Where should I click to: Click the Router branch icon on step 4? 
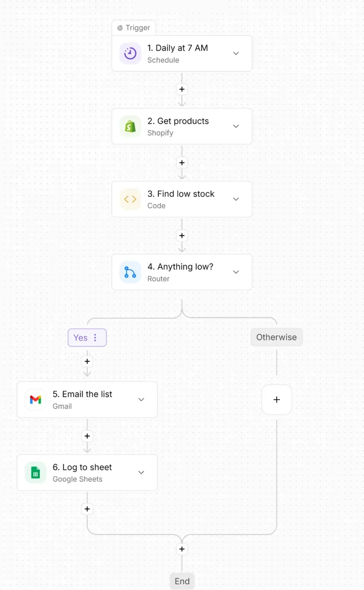pos(130,272)
